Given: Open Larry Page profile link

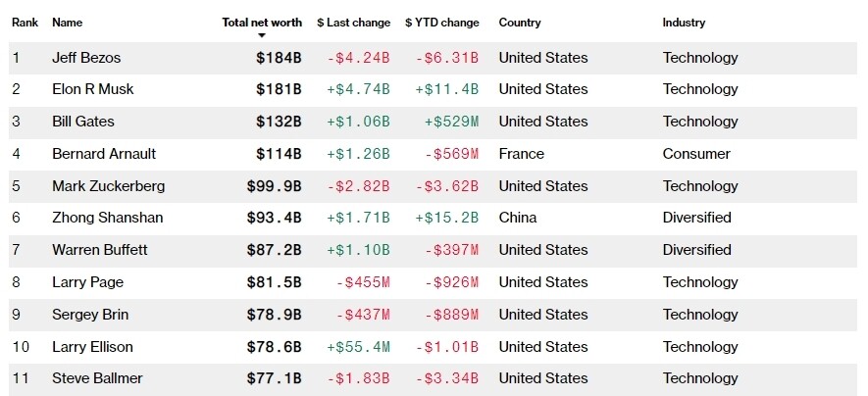Looking at the screenshot, I should tap(86, 282).
